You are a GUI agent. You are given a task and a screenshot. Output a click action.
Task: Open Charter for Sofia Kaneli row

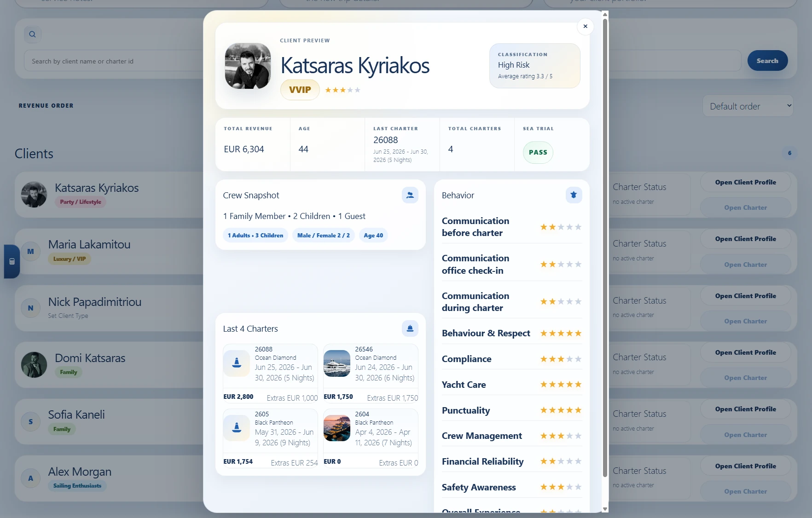click(x=745, y=435)
